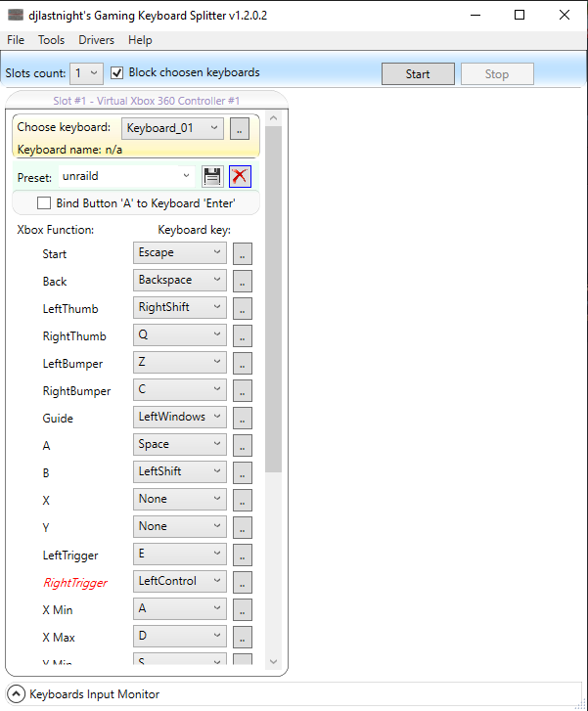Open the RightBumper dropdown set to C

(x=180, y=389)
